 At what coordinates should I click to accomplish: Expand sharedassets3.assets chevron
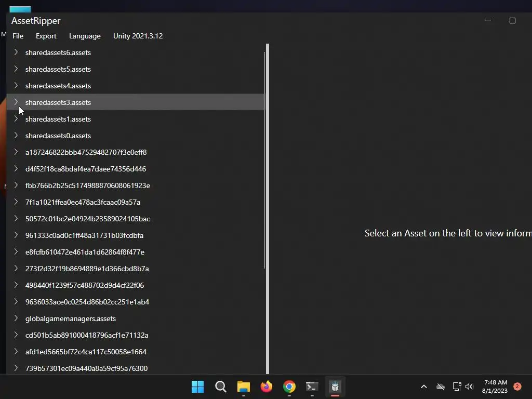[16, 102]
